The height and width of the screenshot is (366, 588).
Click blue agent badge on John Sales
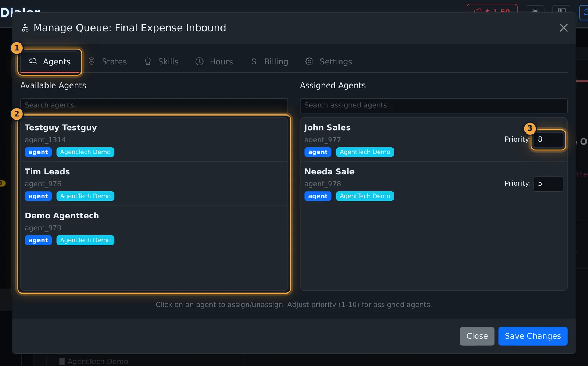click(x=318, y=152)
